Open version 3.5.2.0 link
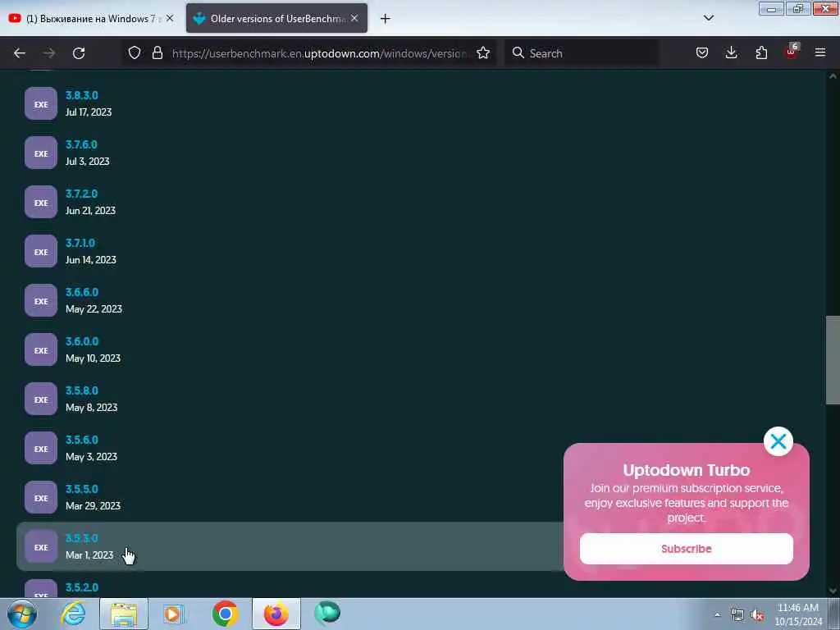 [x=82, y=587]
